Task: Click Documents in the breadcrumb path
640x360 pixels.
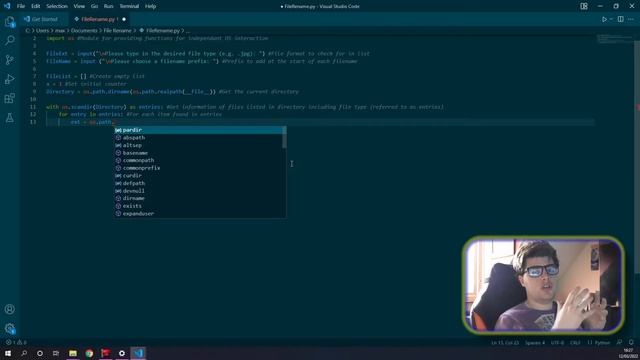Action: [x=84, y=31]
